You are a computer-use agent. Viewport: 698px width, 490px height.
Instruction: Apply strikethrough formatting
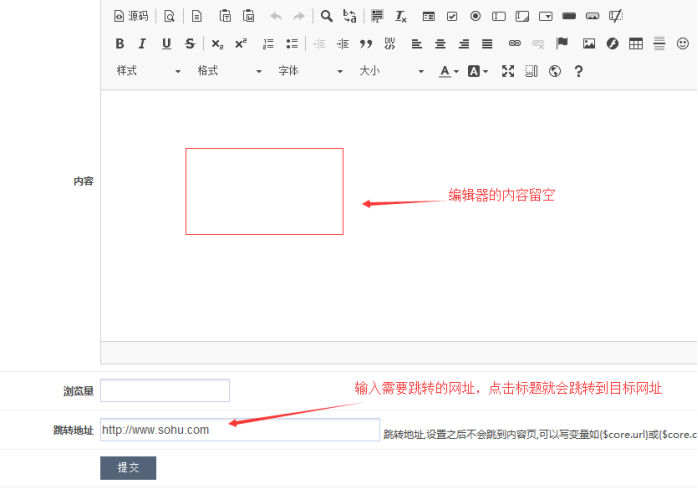click(x=189, y=44)
